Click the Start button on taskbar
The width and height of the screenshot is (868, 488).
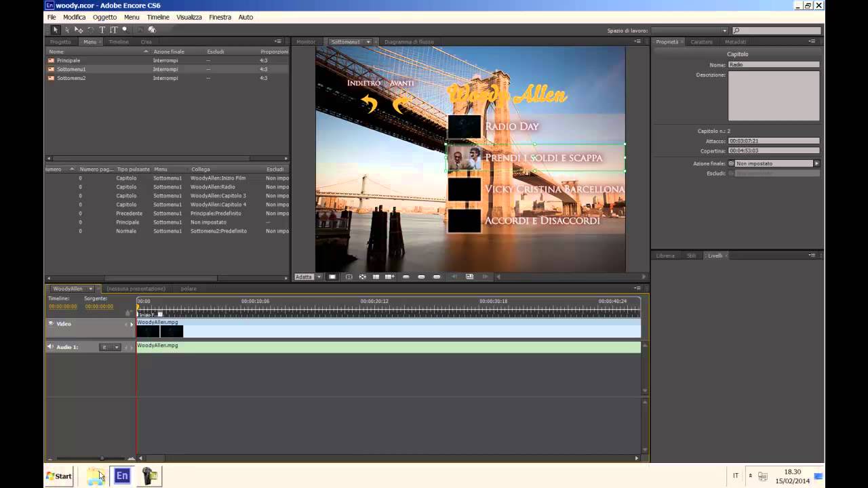[x=59, y=476]
